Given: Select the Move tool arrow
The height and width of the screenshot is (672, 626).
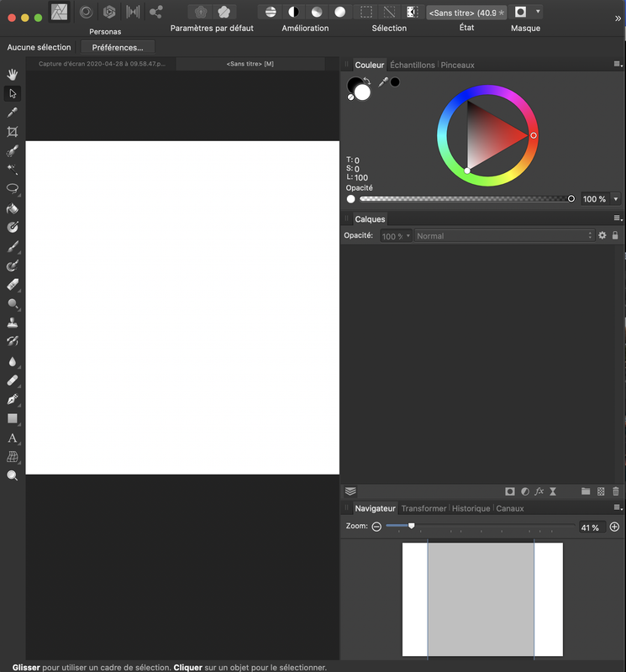Looking at the screenshot, I should pos(13,93).
